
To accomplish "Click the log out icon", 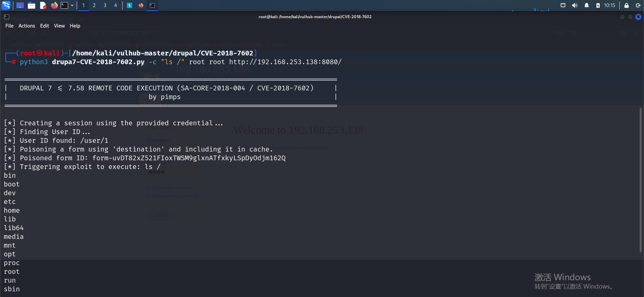I will [x=638, y=5].
